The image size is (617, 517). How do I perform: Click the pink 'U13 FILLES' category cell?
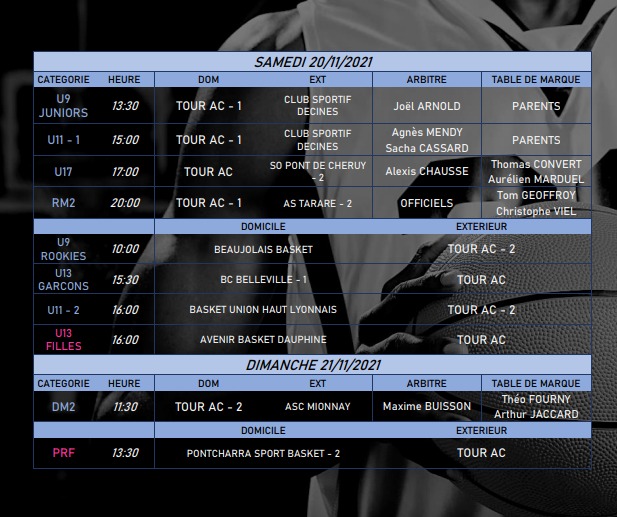coord(63,340)
